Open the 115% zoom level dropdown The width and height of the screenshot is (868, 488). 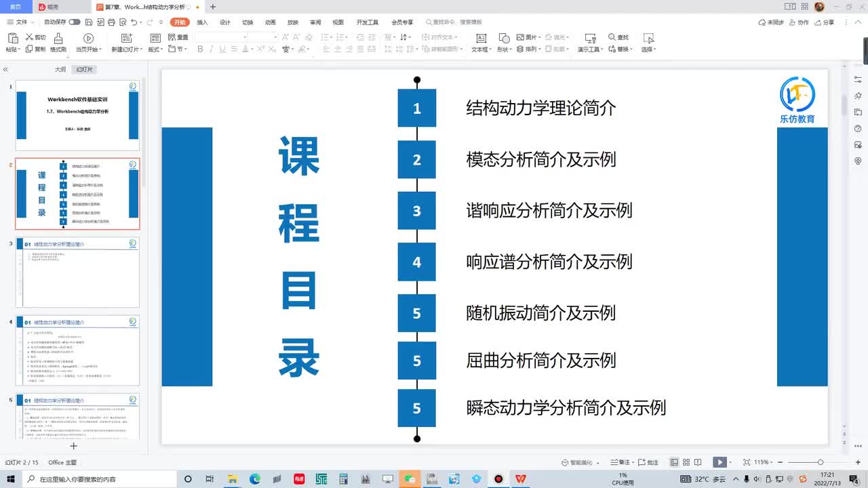click(762, 462)
